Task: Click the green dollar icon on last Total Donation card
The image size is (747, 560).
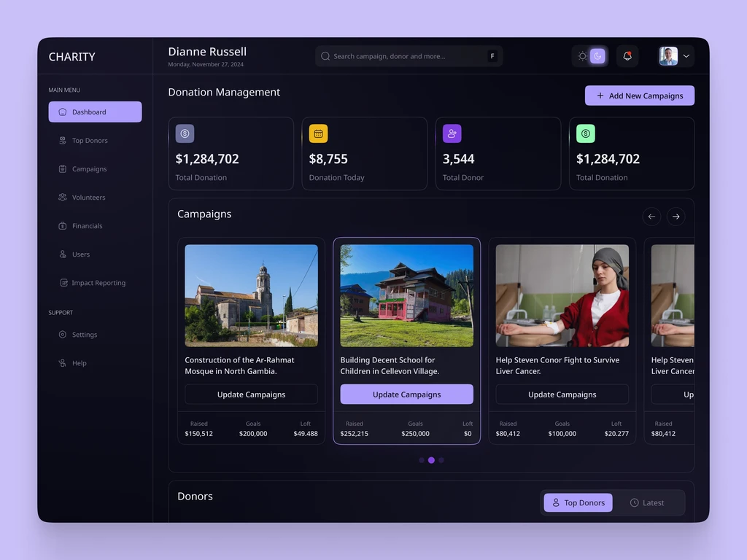Action: [x=586, y=134]
